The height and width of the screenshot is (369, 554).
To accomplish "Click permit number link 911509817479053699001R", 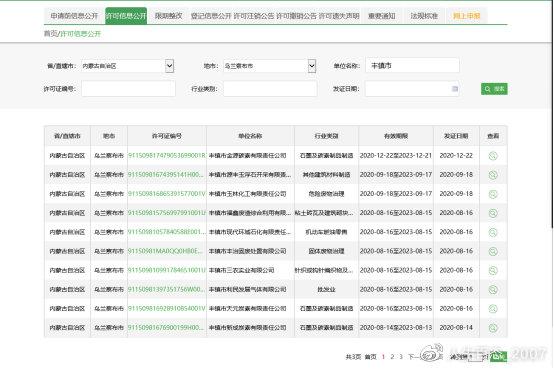I will (x=166, y=156).
